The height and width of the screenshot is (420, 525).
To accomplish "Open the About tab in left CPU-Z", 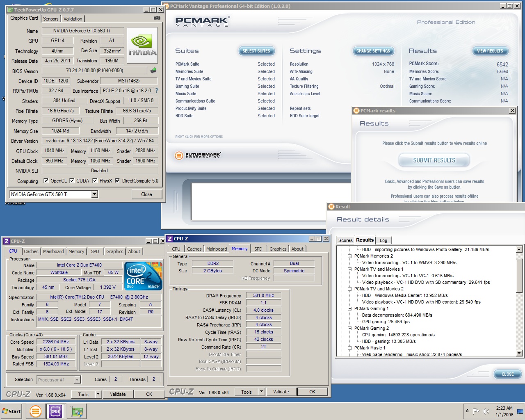I will [134, 251].
